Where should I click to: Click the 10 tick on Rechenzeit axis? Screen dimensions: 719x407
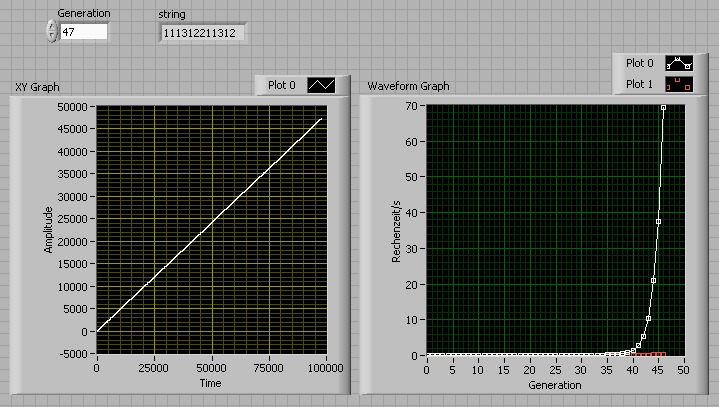point(411,320)
